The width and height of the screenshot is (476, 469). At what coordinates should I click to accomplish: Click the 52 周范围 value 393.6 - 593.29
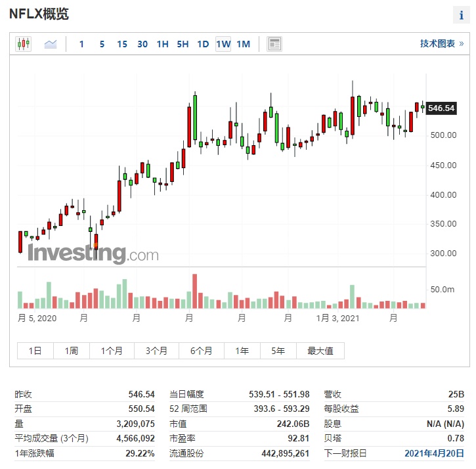pyautogui.click(x=282, y=409)
